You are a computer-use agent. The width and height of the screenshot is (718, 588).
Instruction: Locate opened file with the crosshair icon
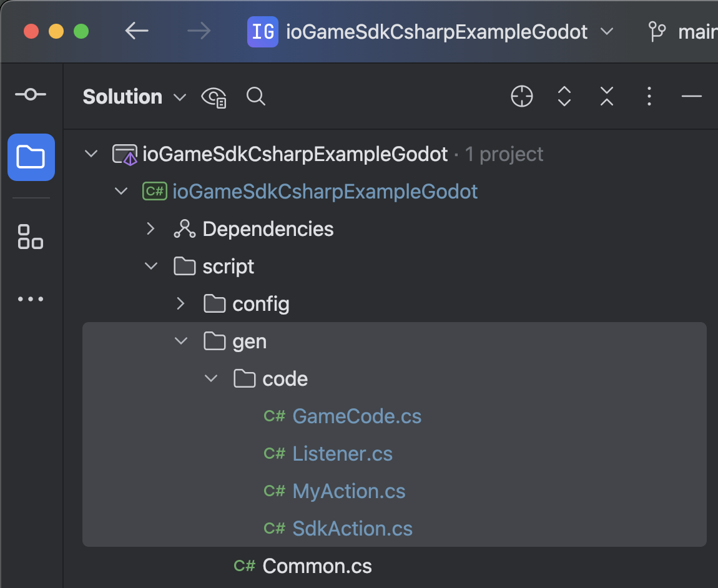521,97
